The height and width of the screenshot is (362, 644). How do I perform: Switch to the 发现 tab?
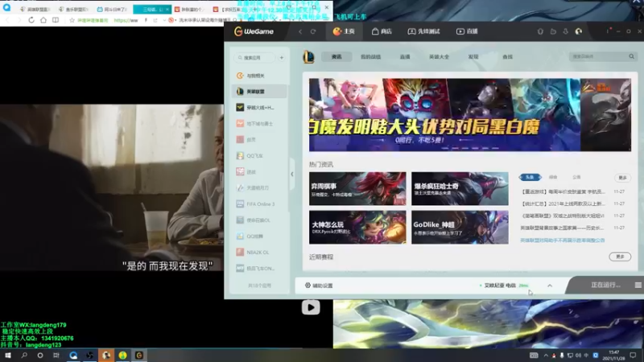pyautogui.click(x=473, y=56)
